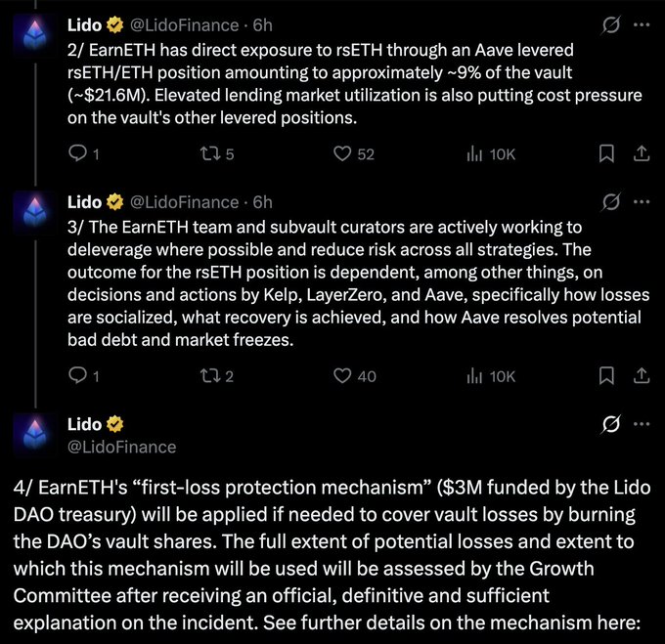
Task: Open @LidoFinance handle on the 4/ tweet
Action: point(121,447)
